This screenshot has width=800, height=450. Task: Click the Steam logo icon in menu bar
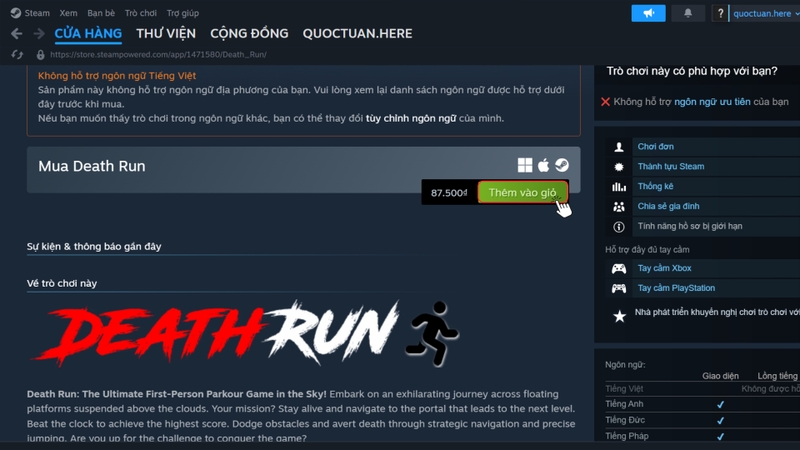15,13
